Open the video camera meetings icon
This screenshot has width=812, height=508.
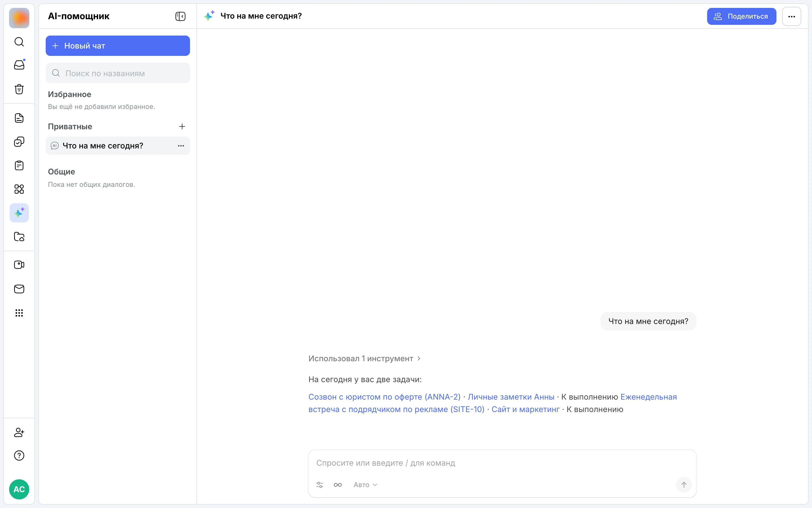19,265
